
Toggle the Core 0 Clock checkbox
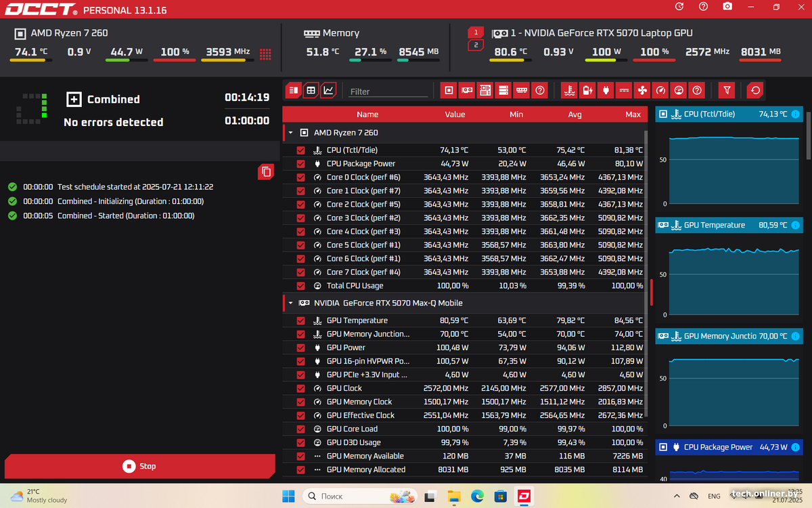301,177
